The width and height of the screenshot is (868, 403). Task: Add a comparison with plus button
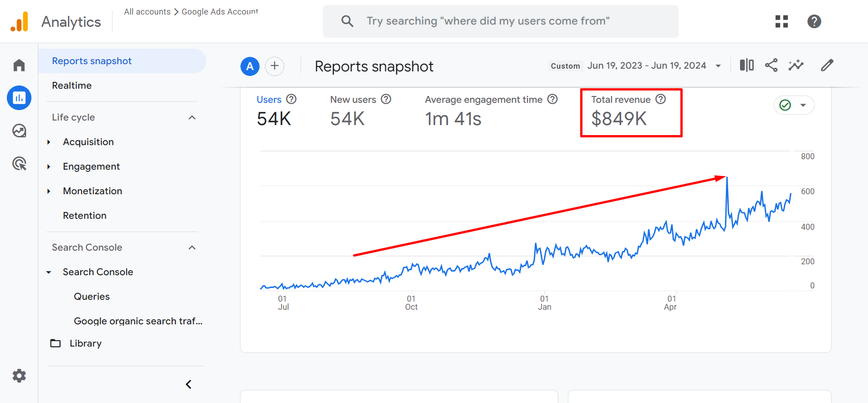click(275, 66)
